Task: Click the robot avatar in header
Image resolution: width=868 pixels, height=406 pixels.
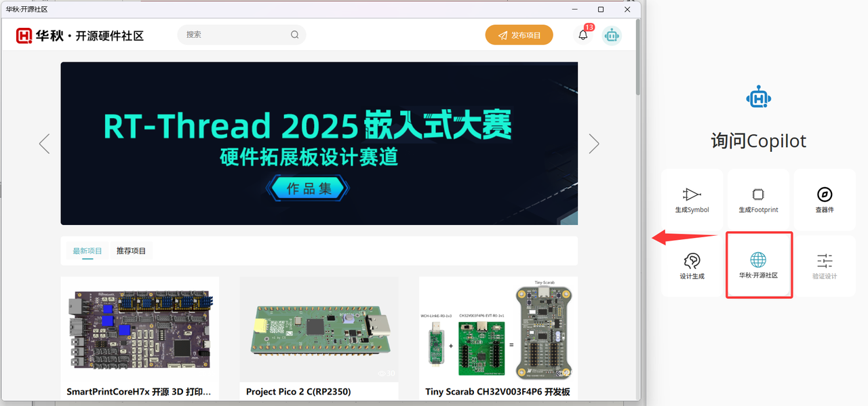Action: 612,35
